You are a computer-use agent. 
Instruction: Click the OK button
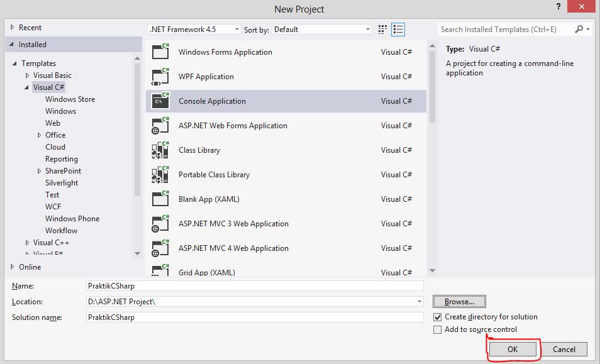click(x=513, y=349)
